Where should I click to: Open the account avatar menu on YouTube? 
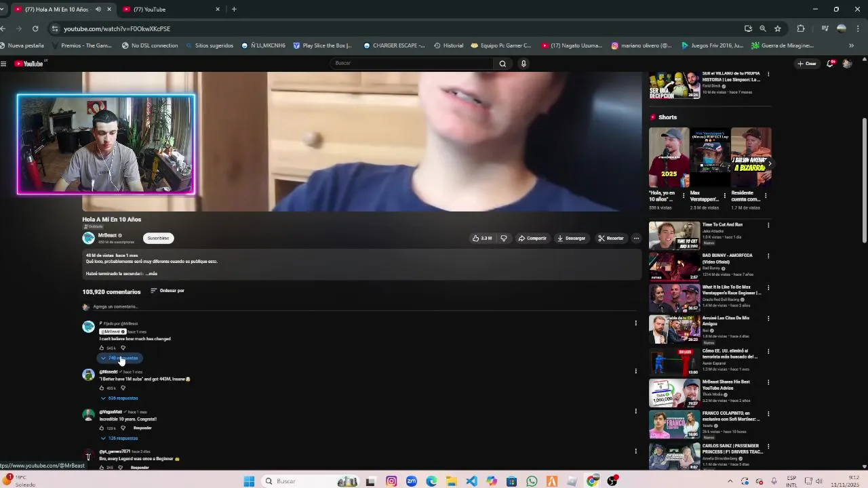(847, 64)
